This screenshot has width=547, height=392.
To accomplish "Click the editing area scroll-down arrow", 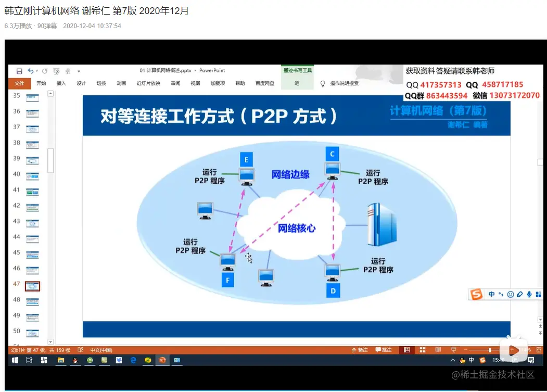I will coord(540,320).
